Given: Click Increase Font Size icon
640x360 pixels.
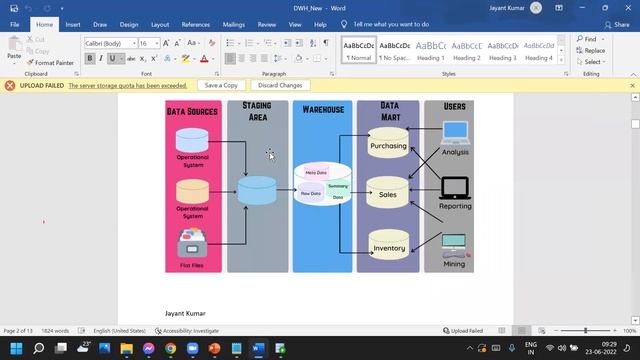Looking at the screenshot, I should click(x=166, y=43).
